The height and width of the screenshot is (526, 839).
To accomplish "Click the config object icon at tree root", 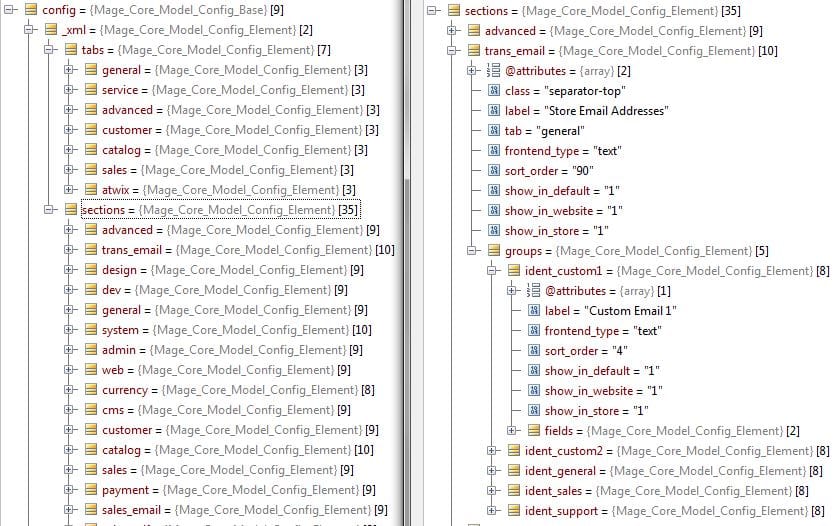I will pyautogui.click(x=31, y=10).
